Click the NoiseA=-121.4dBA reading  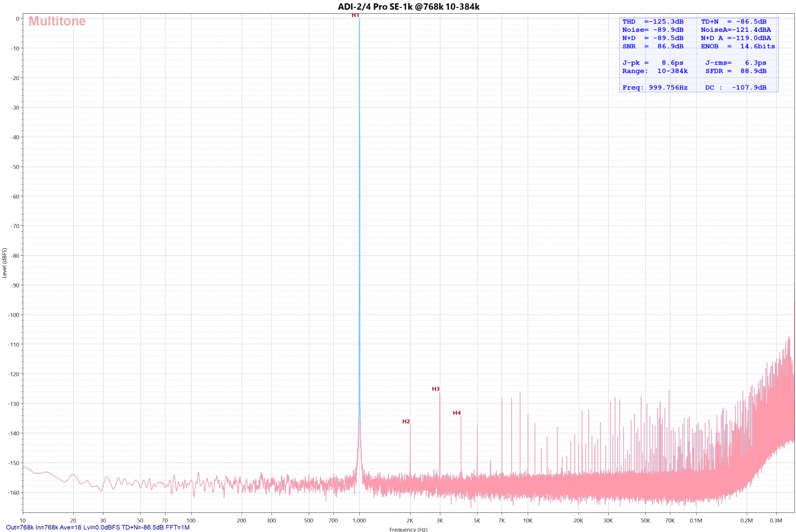(736, 30)
